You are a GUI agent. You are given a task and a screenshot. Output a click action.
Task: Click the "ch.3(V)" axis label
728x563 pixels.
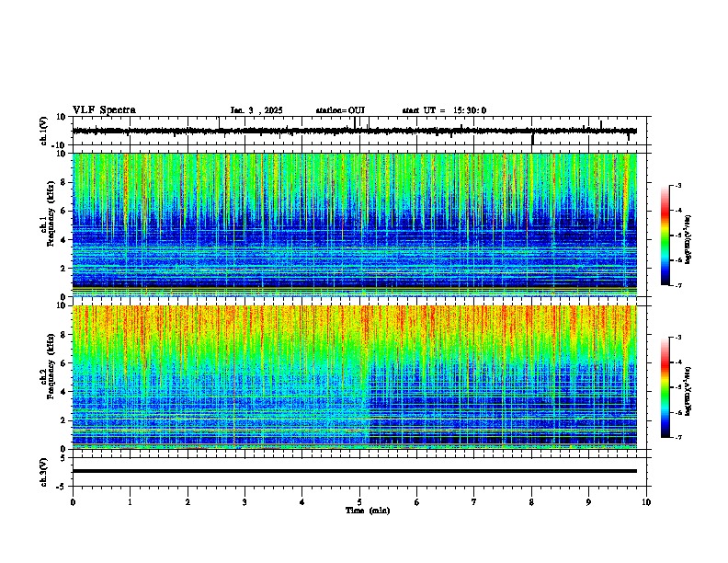point(44,472)
